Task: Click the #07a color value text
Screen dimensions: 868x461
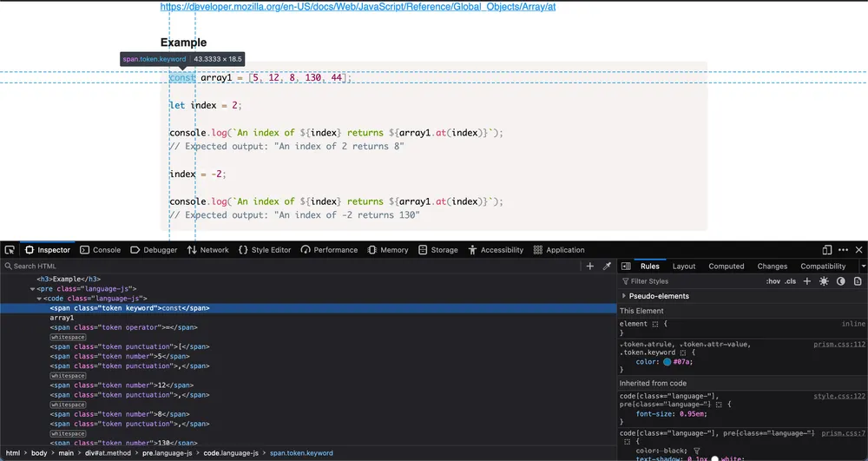Action: pyautogui.click(x=681, y=362)
